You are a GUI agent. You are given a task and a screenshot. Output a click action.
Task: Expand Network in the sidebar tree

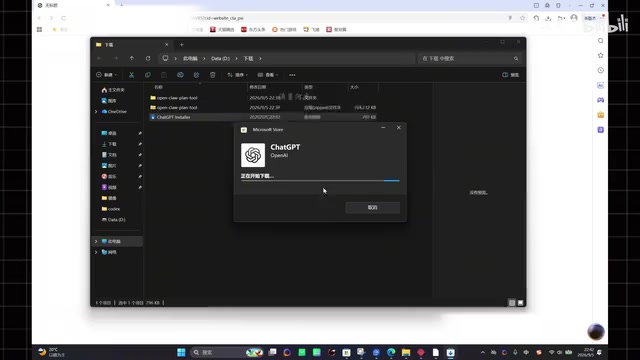(96, 252)
